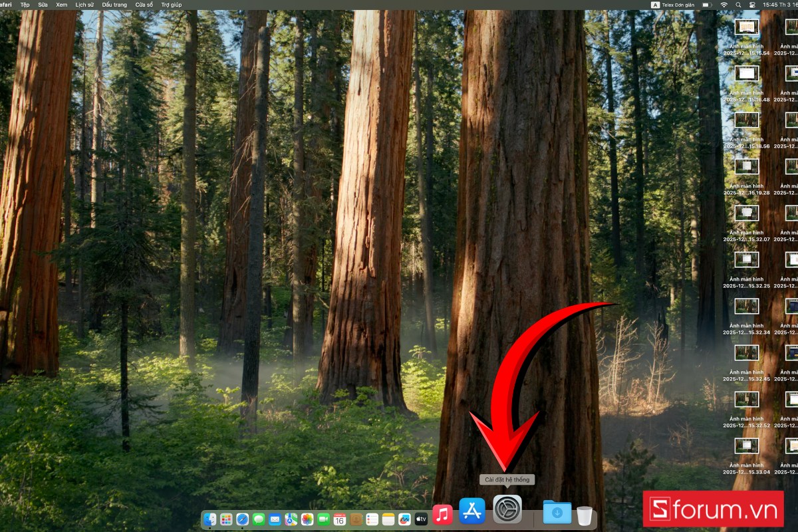798x532 pixels.
Task: Open the Contacts app in Dock
Action: pos(356,519)
